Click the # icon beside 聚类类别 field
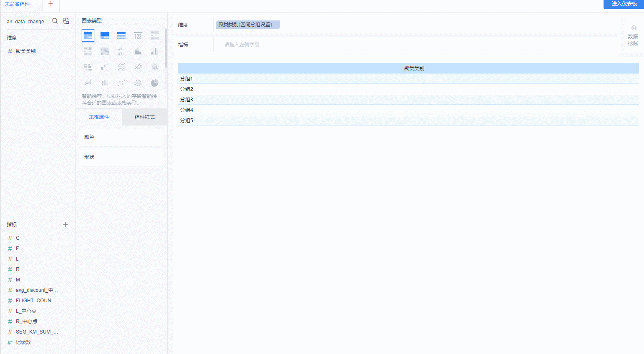 pyautogui.click(x=10, y=51)
